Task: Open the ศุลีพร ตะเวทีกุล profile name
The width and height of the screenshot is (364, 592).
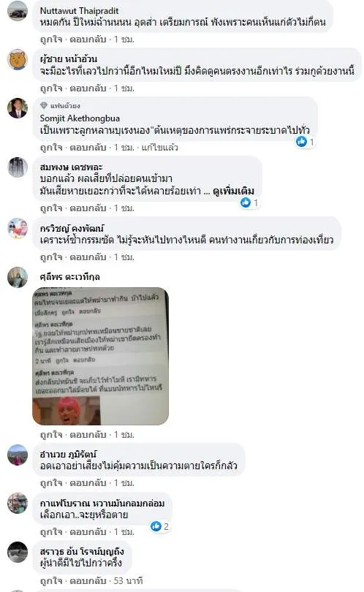Action: [x=70, y=277]
